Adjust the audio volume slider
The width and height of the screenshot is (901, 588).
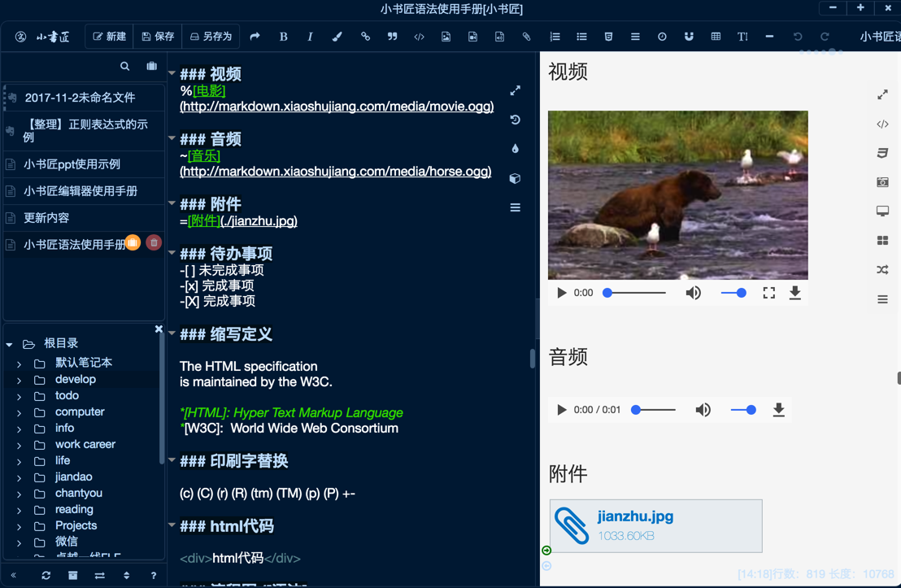743,410
